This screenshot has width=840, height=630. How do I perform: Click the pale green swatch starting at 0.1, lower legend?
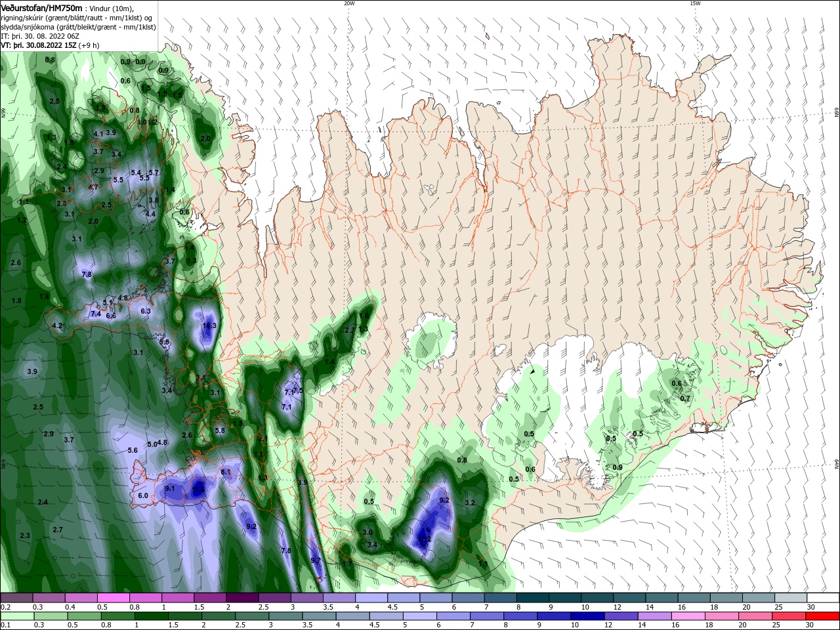coord(16,616)
